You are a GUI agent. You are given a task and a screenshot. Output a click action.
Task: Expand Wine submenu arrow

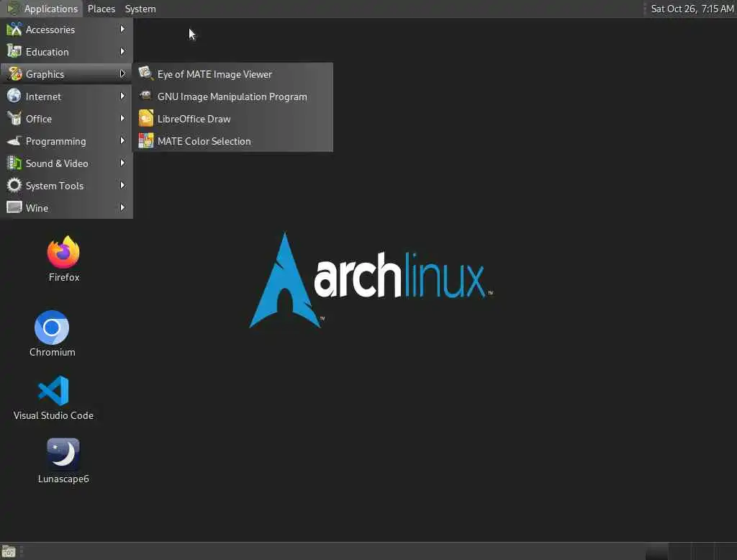click(x=122, y=207)
